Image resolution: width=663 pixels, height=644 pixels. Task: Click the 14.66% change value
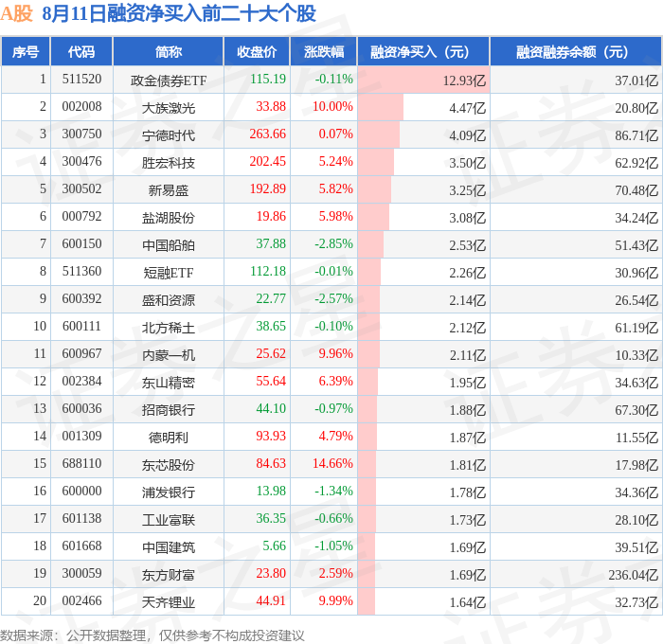coord(332,464)
